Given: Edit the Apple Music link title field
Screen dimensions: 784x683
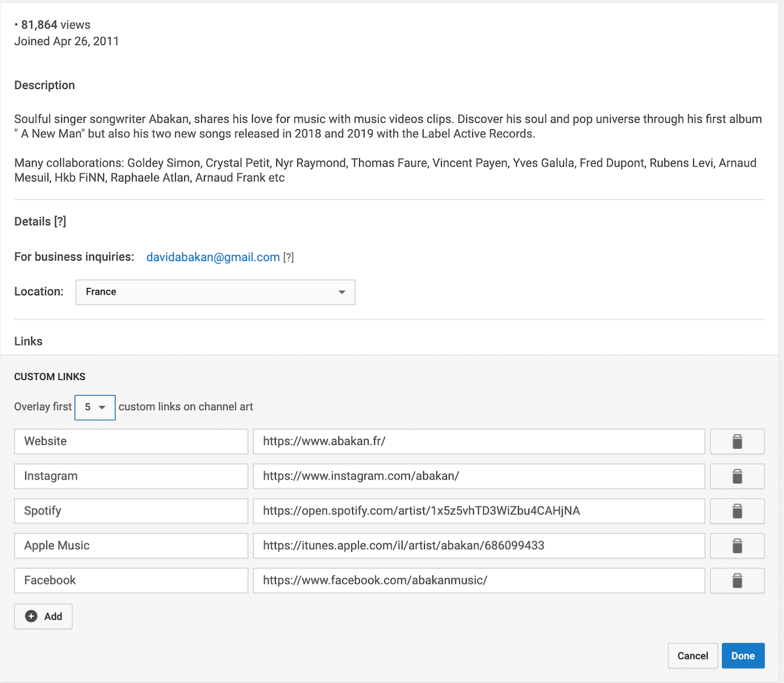Looking at the screenshot, I should pyautogui.click(x=131, y=546).
